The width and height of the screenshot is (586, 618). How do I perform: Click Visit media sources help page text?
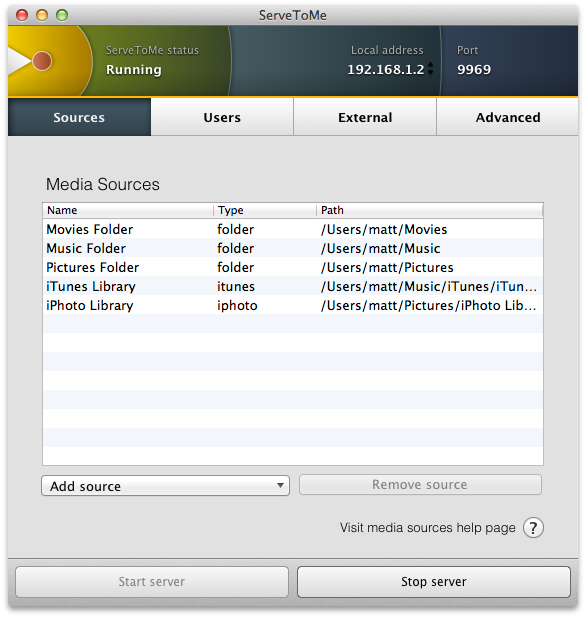tap(428, 528)
